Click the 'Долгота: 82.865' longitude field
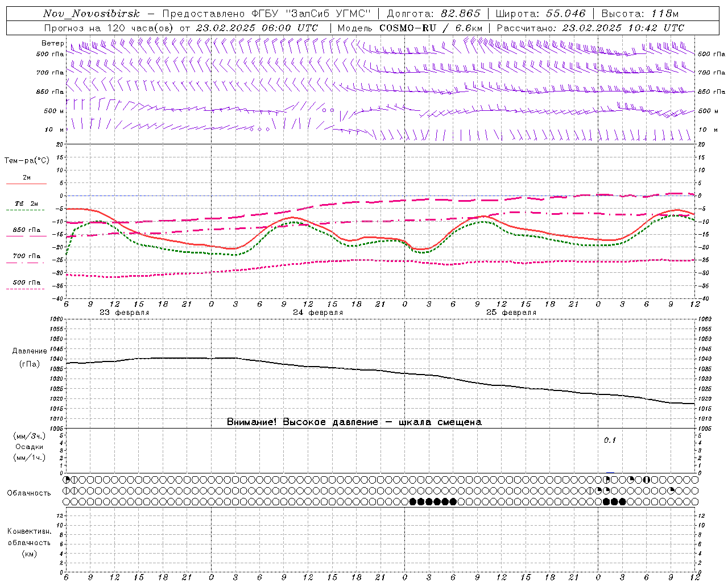The width and height of the screenshot is (728, 582). 433,14
